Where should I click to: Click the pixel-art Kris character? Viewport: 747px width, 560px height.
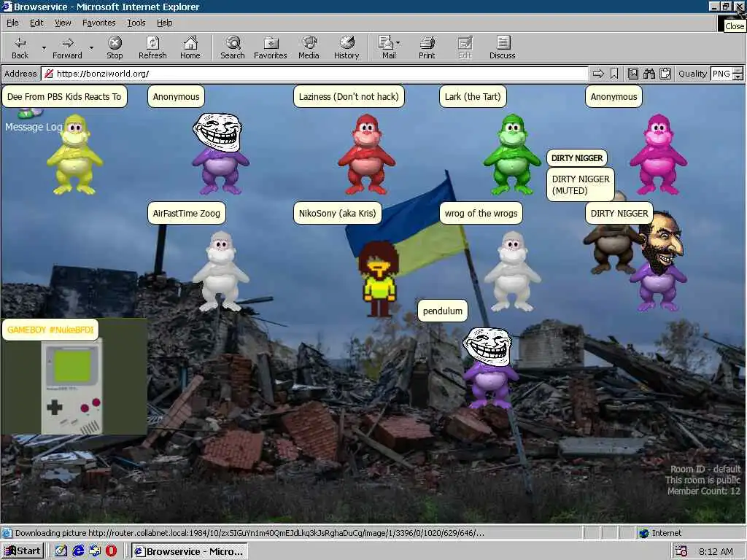pyautogui.click(x=379, y=279)
